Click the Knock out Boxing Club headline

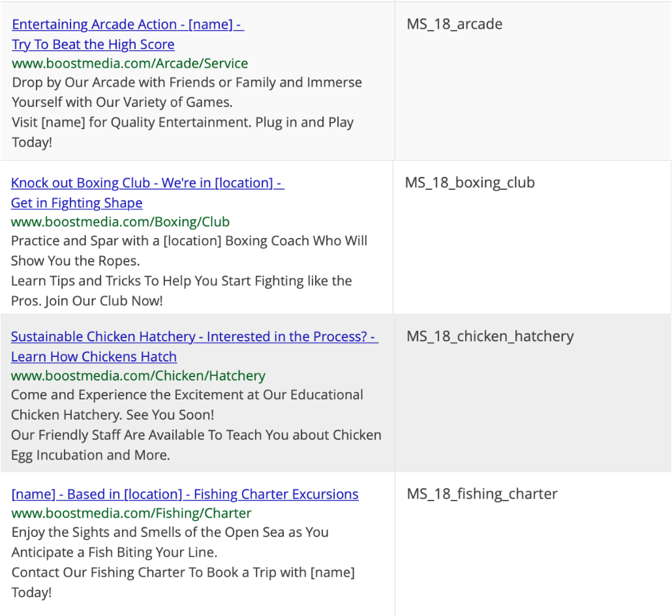click(147, 183)
